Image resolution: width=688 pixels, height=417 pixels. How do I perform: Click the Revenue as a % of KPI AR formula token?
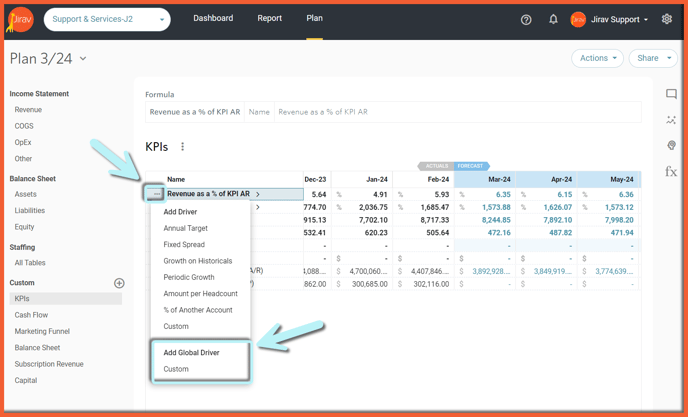point(195,112)
